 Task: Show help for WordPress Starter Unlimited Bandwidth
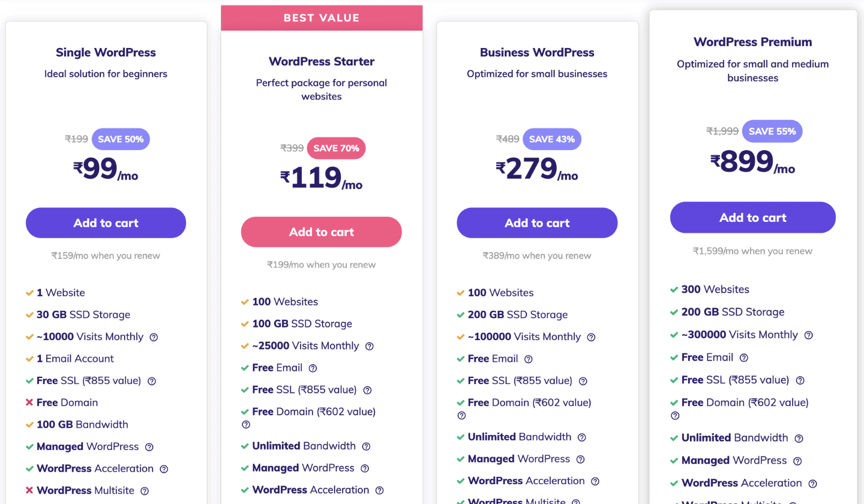(x=366, y=446)
